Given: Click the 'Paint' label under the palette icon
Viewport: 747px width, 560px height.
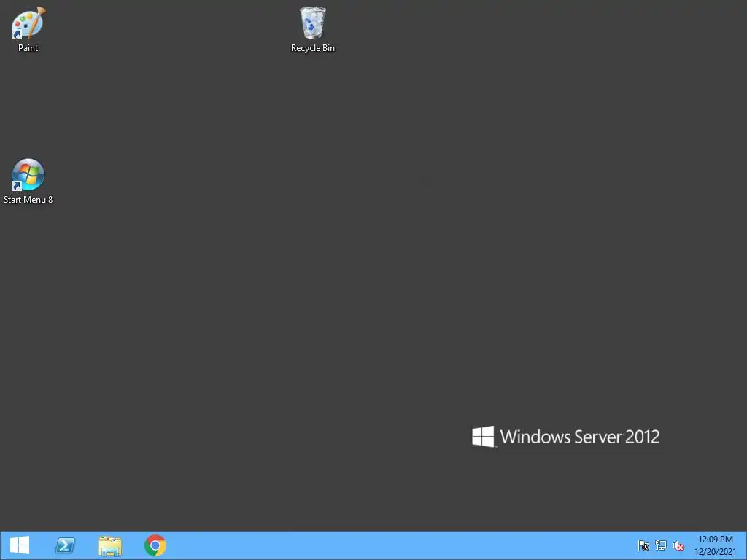Looking at the screenshot, I should 28,48.
